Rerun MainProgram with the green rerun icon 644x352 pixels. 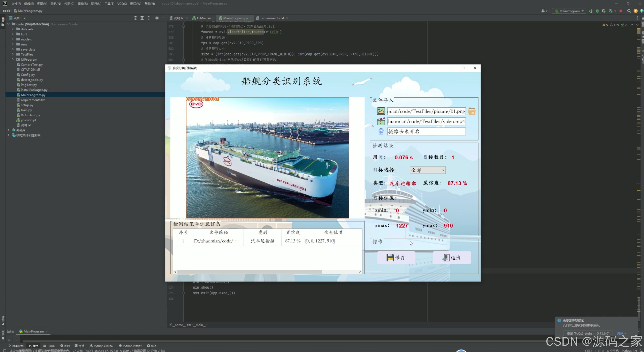pos(591,11)
